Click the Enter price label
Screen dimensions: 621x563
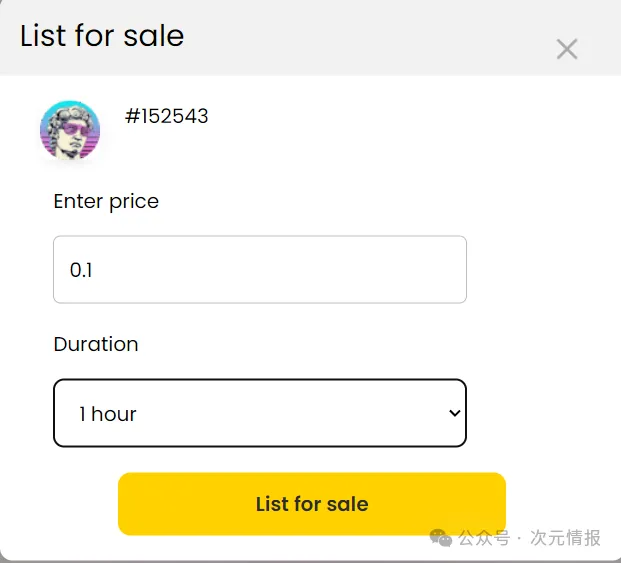point(106,201)
